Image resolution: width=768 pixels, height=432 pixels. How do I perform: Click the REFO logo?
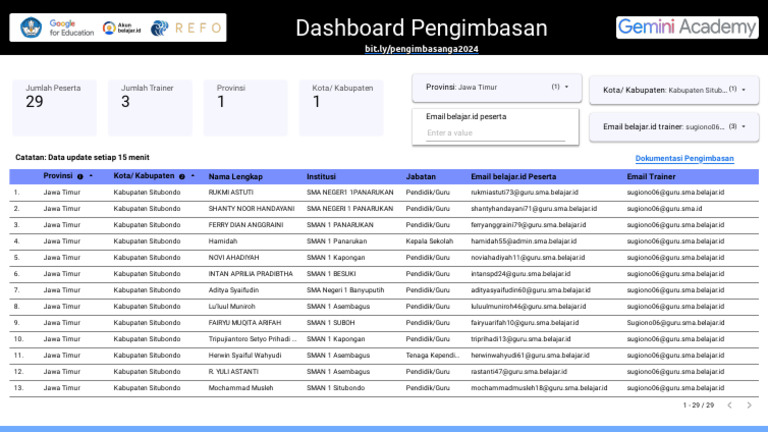point(186,28)
